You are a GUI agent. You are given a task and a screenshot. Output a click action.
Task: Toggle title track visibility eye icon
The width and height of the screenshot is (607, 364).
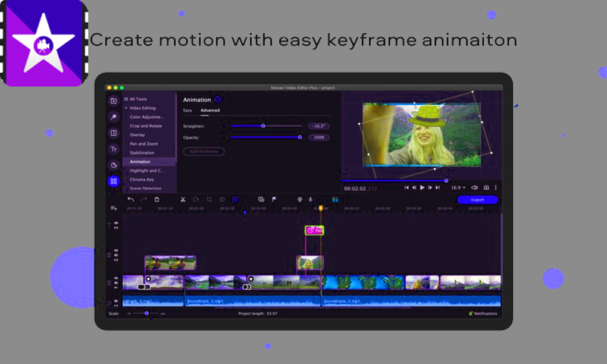tap(116, 223)
